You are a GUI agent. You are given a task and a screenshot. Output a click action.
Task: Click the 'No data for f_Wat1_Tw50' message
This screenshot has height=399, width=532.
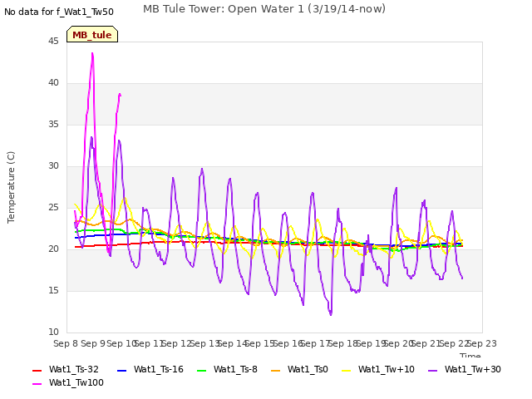(x=59, y=12)
